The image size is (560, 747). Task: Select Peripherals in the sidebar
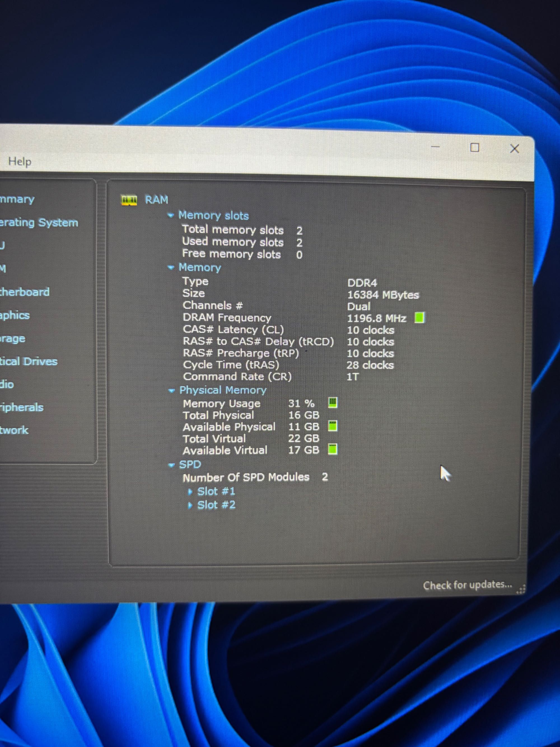[x=22, y=407]
